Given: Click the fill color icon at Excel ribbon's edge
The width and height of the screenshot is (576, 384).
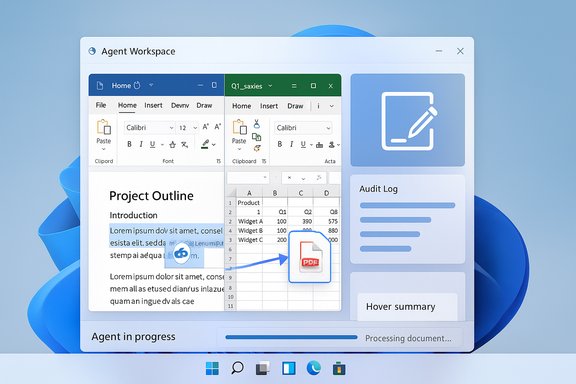Looking at the screenshot, I should coord(332,145).
